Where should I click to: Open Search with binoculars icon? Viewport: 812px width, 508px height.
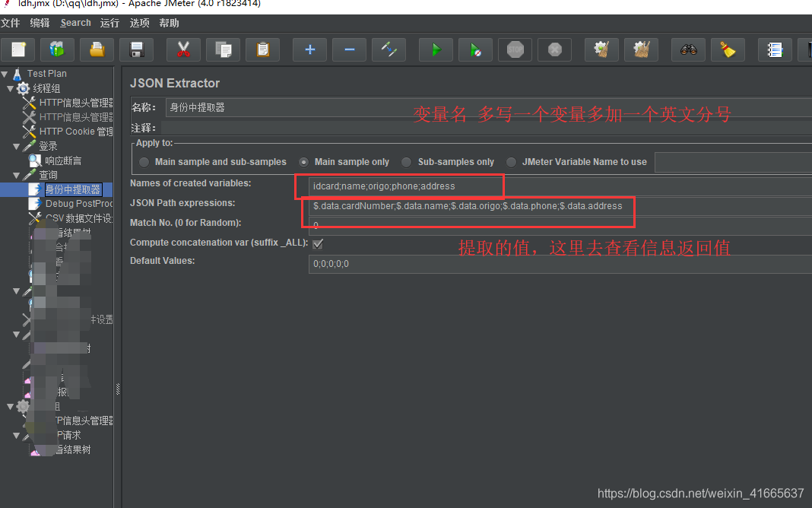point(688,49)
